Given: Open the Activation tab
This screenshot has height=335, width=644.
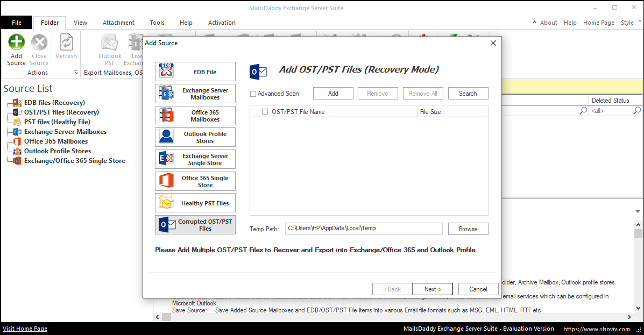Looking at the screenshot, I should [x=222, y=23].
